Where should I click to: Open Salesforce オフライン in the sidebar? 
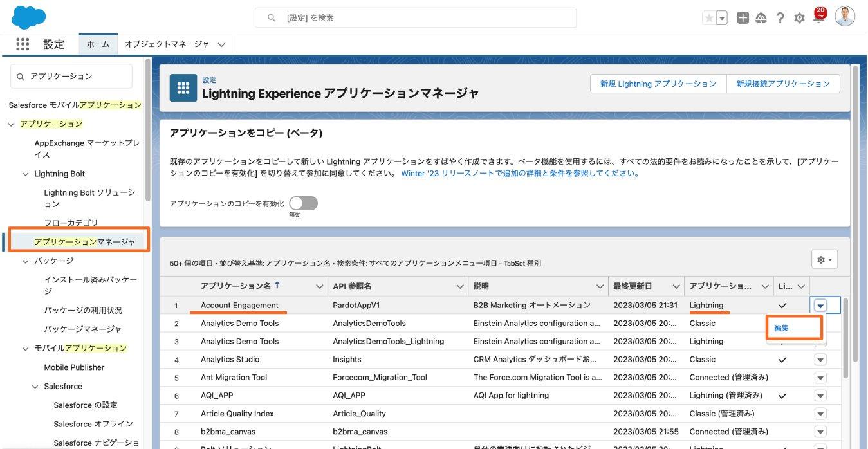pyautogui.click(x=93, y=424)
